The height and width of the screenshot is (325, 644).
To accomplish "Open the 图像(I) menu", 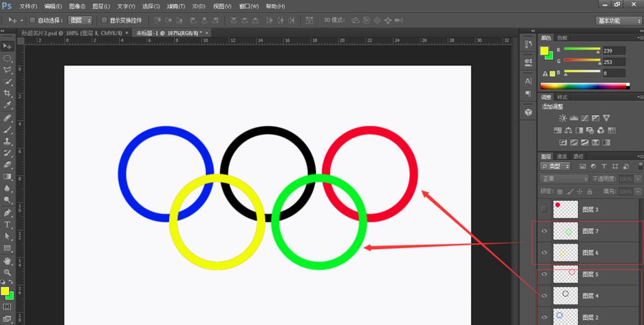I will [77, 6].
